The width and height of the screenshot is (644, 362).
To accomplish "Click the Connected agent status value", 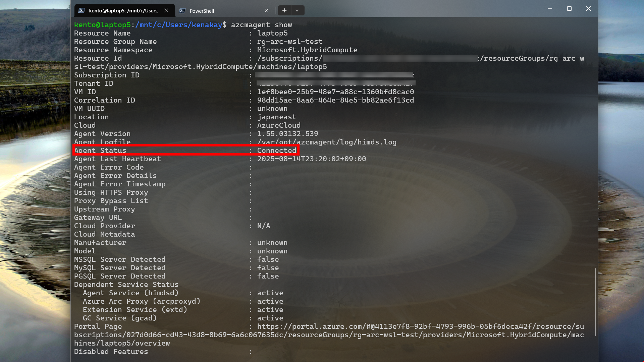I will [277, 150].
